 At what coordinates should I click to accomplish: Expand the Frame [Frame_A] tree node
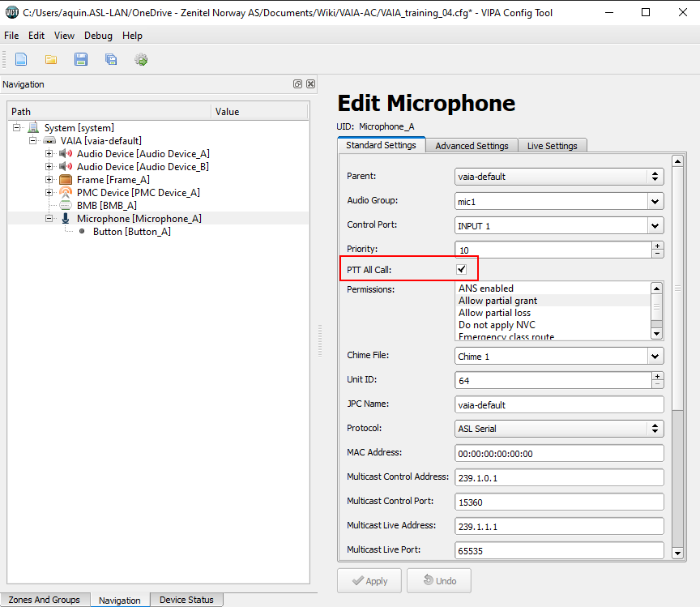coord(49,180)
